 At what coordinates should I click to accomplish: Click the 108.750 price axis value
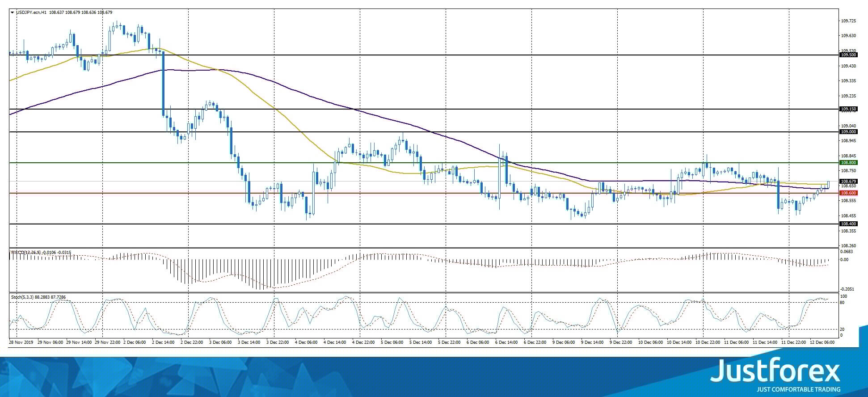point(849,171)
